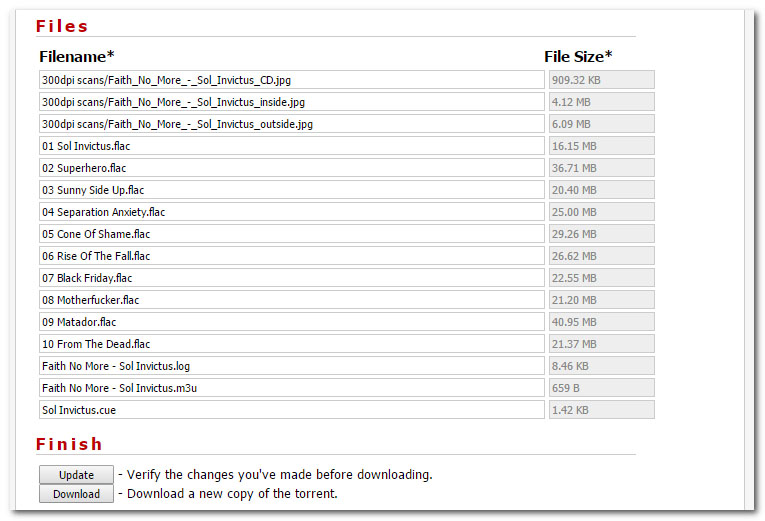Image resolution: width=765 pixels, height=521 pixels.
Task: Select the 03 Sunny Side Up.flac field
Action: point(291,190)
